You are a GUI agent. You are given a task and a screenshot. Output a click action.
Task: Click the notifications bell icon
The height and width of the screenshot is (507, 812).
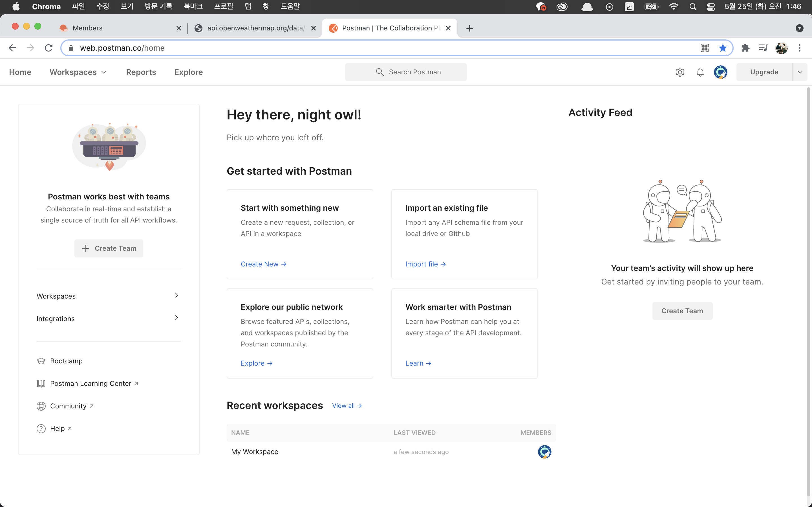point(700,72)
